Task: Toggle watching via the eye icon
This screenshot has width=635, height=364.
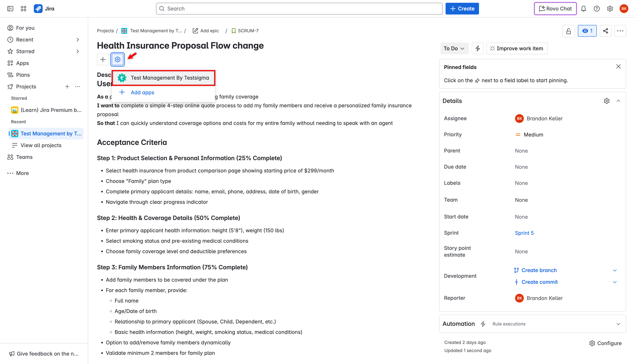Action: click(587, 31)
